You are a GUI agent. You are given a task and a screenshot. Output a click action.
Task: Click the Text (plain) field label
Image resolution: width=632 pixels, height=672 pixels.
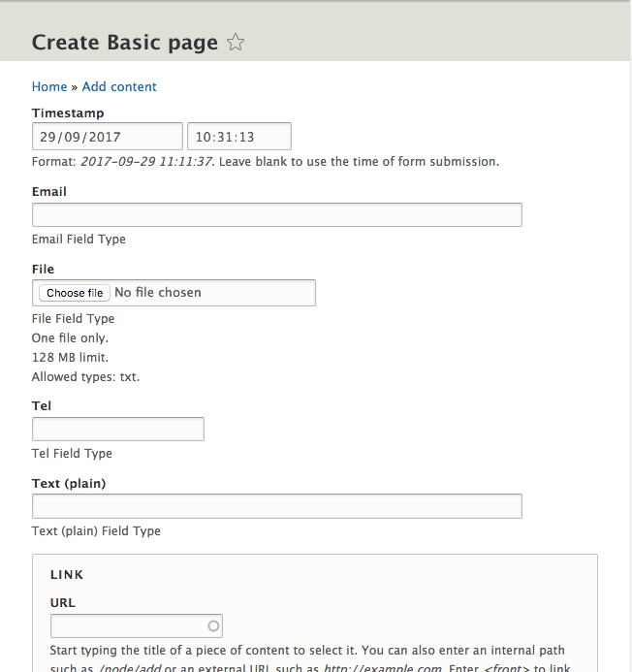pos(69,483)
